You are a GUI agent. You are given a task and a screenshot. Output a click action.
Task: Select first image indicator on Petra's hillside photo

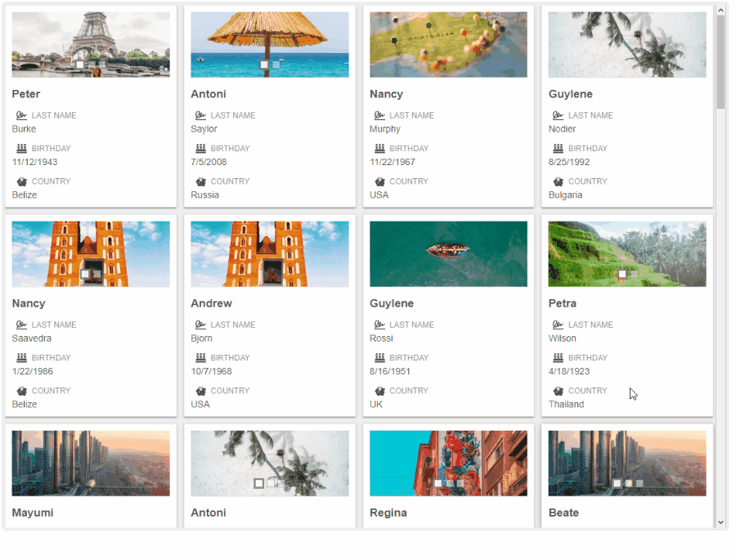click(x=622, y=274)
